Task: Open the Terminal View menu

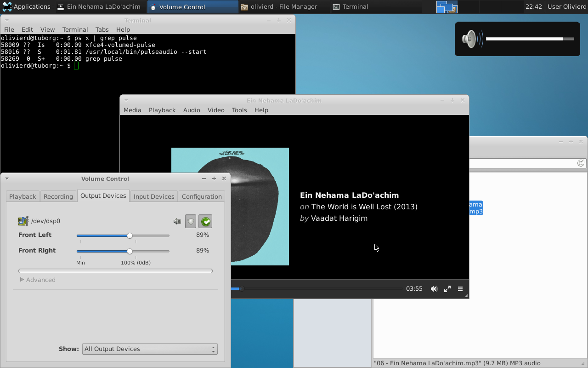Action: coord(47,29)
